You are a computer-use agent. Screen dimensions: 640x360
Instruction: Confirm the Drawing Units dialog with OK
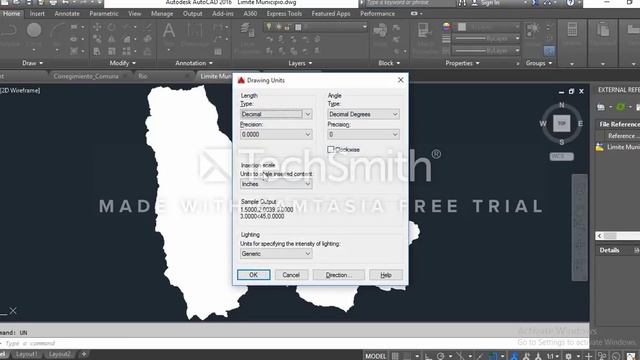253,275
